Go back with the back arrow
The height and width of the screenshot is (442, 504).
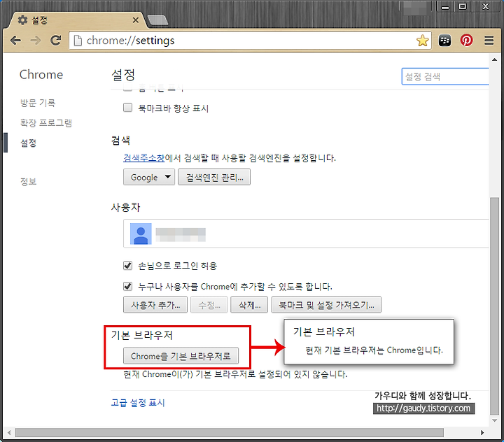(x=15, y=41)
